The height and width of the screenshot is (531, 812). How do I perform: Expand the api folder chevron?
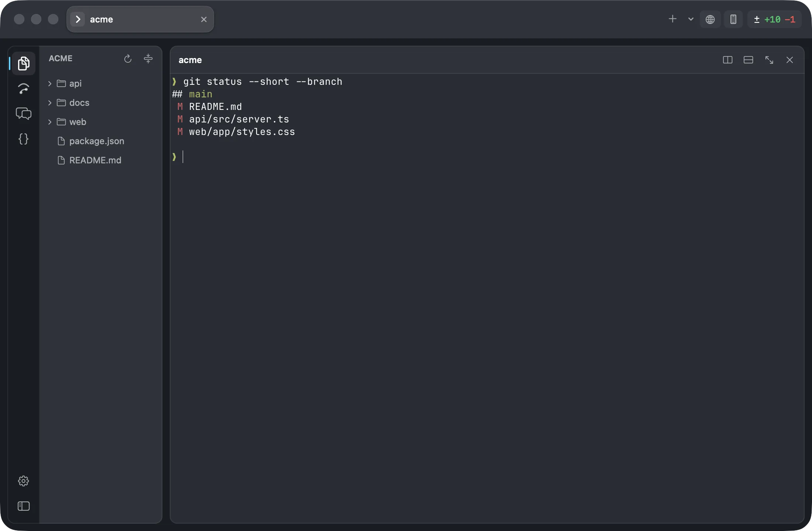(x=50, y=84)
